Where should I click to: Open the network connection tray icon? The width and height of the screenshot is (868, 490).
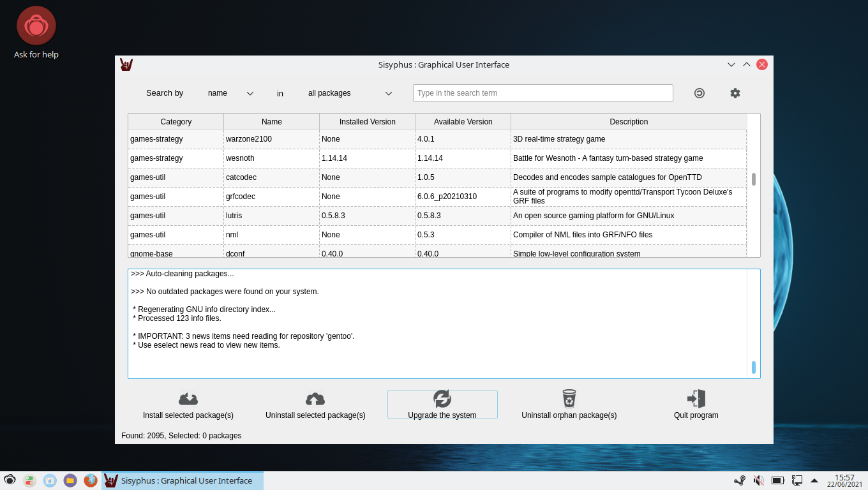click(797, 480)
